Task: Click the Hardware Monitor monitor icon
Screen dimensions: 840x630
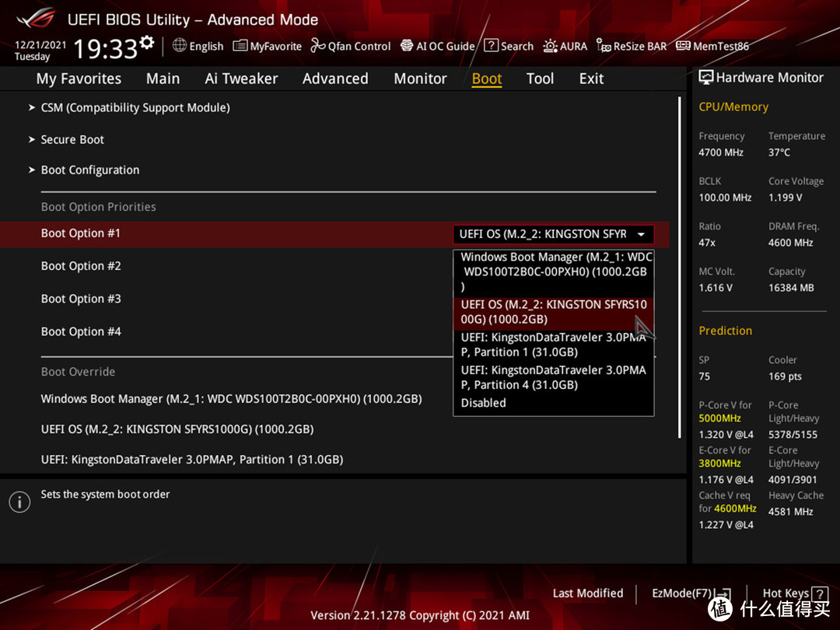Action: pyautogui.click(x=706, y=78)
